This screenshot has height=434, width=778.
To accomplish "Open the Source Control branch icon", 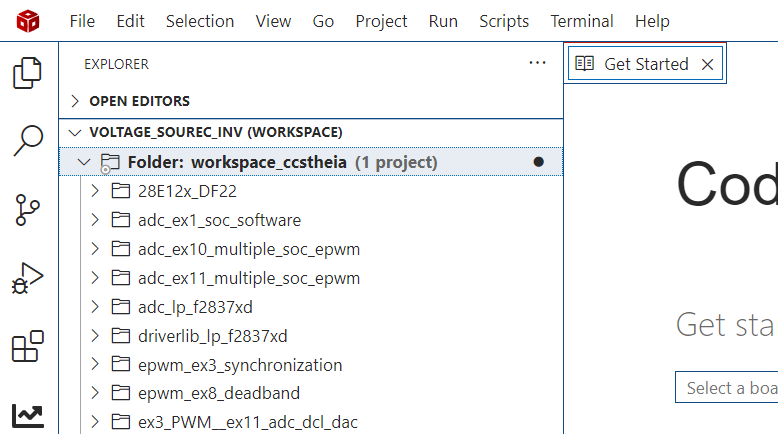I will pyautogui.click(x=27, y=210).
